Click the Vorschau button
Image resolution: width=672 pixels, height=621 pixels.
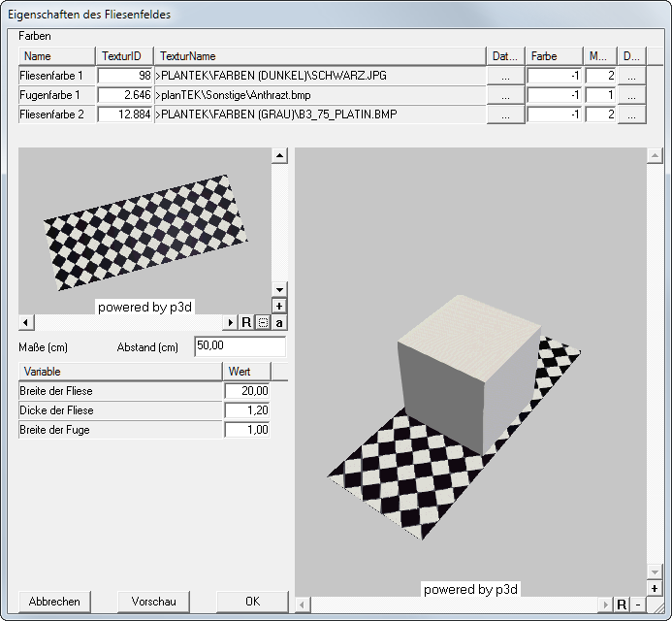coord(153,602)
